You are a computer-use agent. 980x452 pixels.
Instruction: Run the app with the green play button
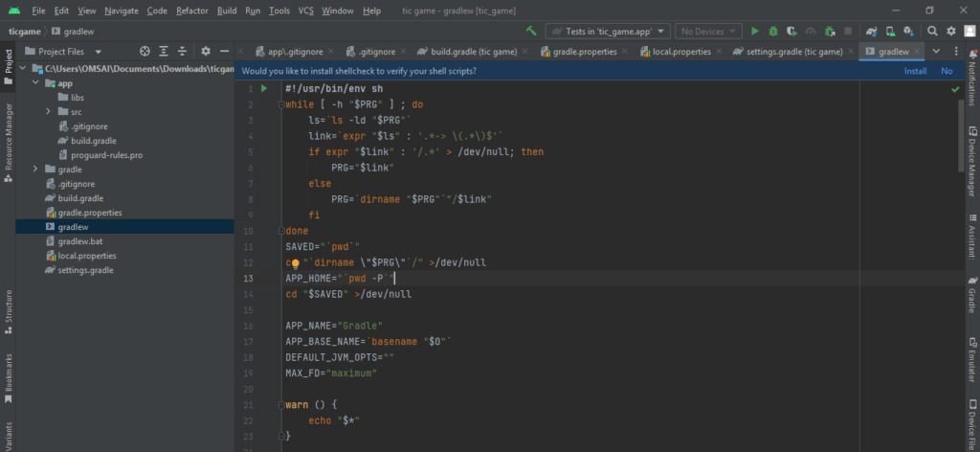pyautogui.click(x=755, y=31)
